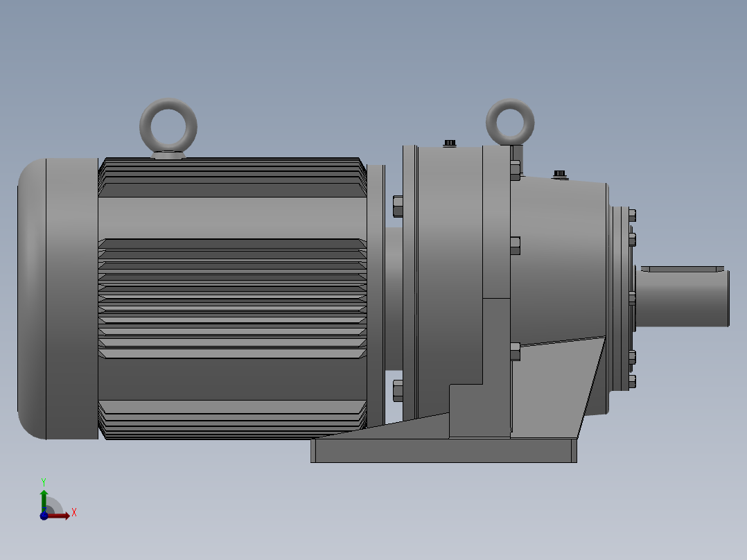
Task: Select the triangular support rib under the output housing
Action: click(x=558, y=387)
